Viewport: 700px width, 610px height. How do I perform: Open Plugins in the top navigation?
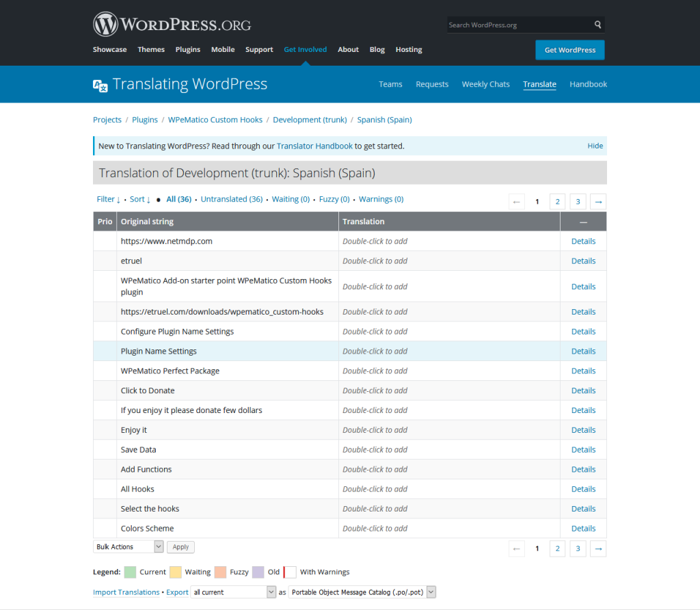(188, 49)
